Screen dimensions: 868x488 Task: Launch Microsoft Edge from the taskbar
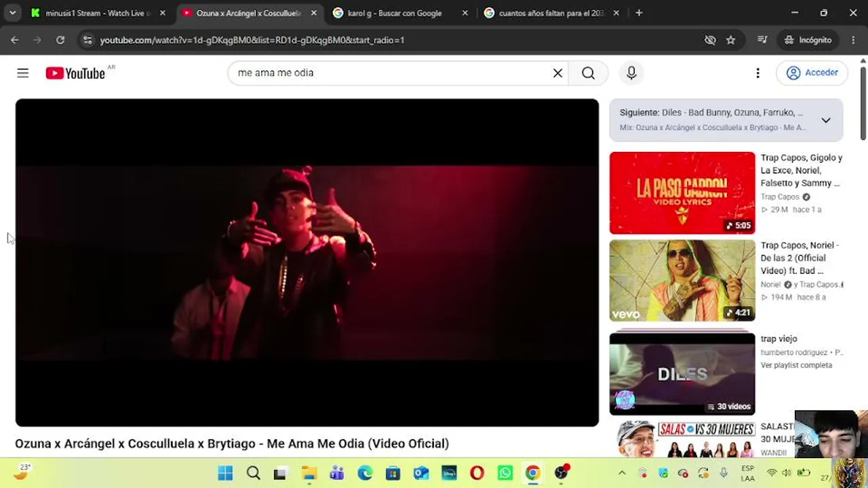(x=365, y=473)
